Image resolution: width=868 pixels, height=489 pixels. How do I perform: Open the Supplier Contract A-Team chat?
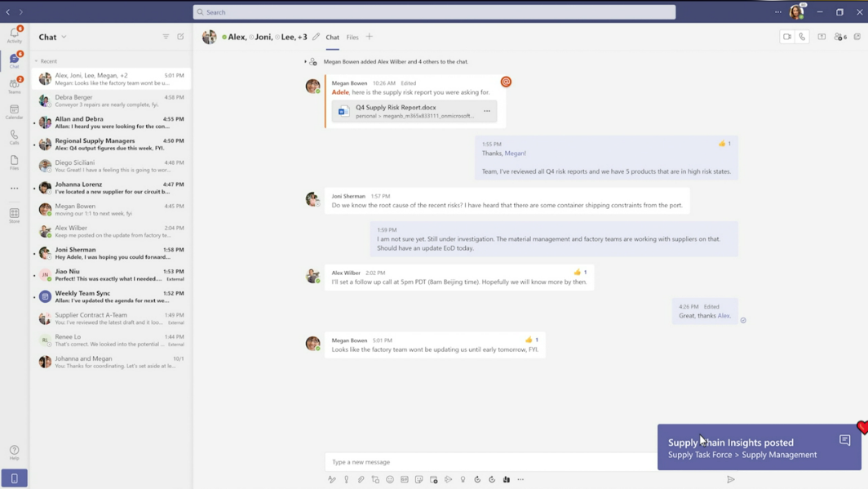pyautogui.click(x=111, y=318)
